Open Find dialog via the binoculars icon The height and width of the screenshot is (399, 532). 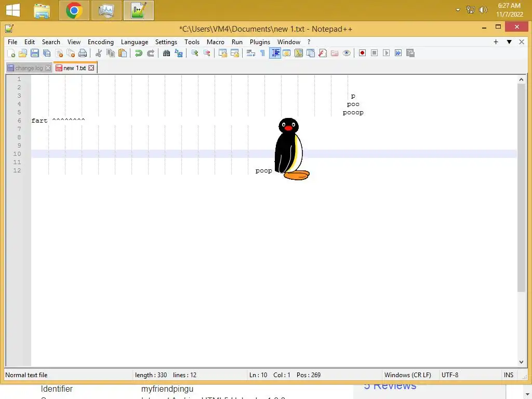[166, 53]
